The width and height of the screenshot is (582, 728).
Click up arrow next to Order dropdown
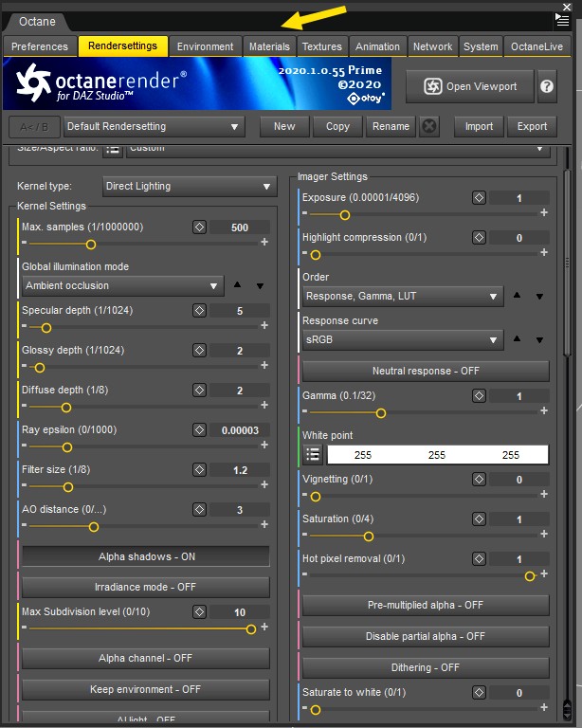click(517, 296)
